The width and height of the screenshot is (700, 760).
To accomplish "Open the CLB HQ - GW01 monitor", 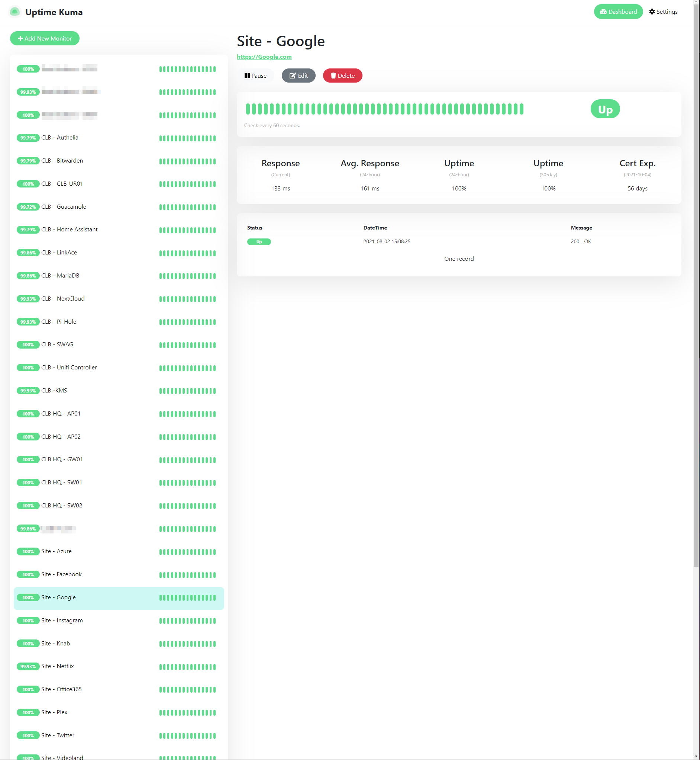I will tap(119, 460).
